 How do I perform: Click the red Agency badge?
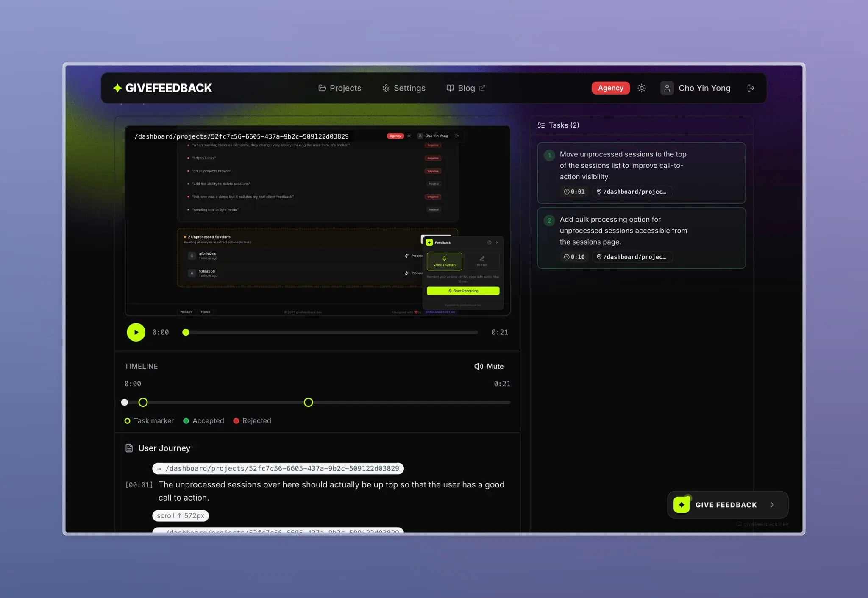(x=610, y=88)
